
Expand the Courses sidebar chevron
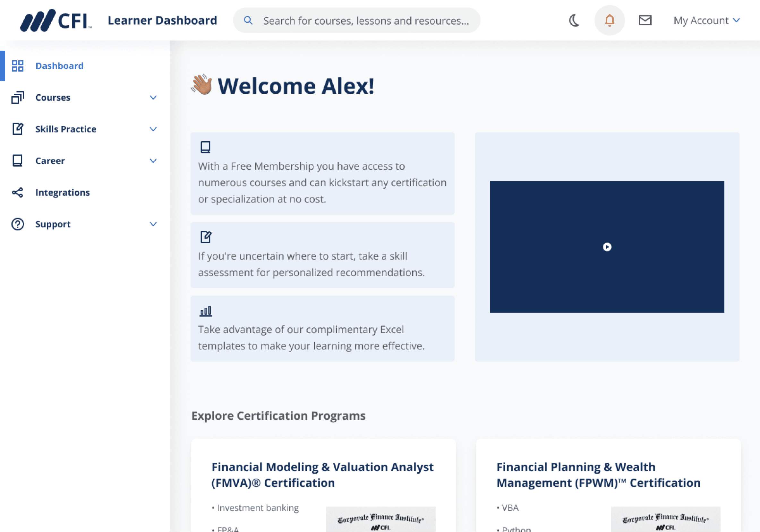[x=153, y=97]
